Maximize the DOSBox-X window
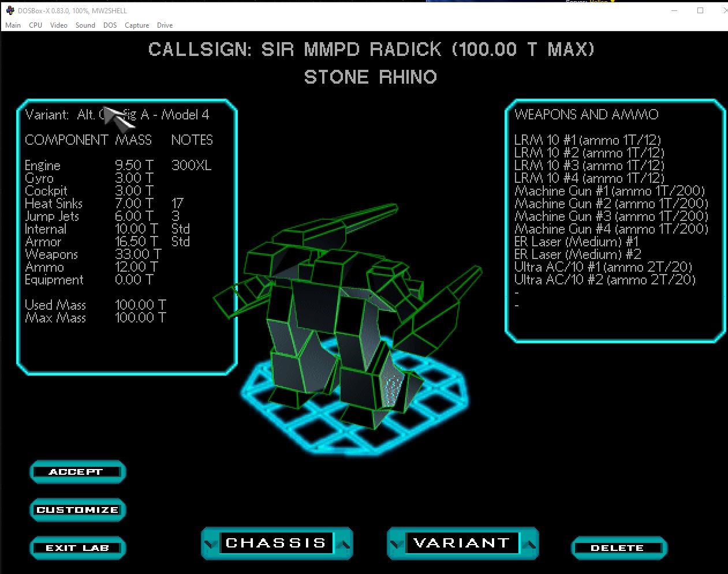The image size is (728, 574). [x=700, y=10]
